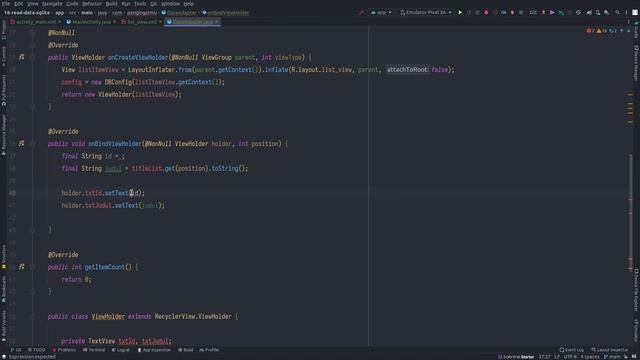The height and width of the screenshot is (360, 640).
Task: Run the app with the play button
Action: 460,13
